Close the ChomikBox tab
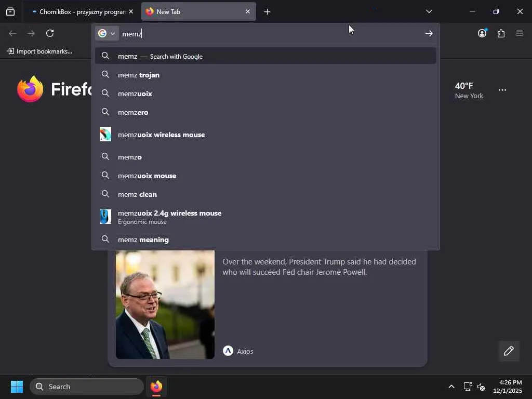532x399 pixels. tap(131, 11)
